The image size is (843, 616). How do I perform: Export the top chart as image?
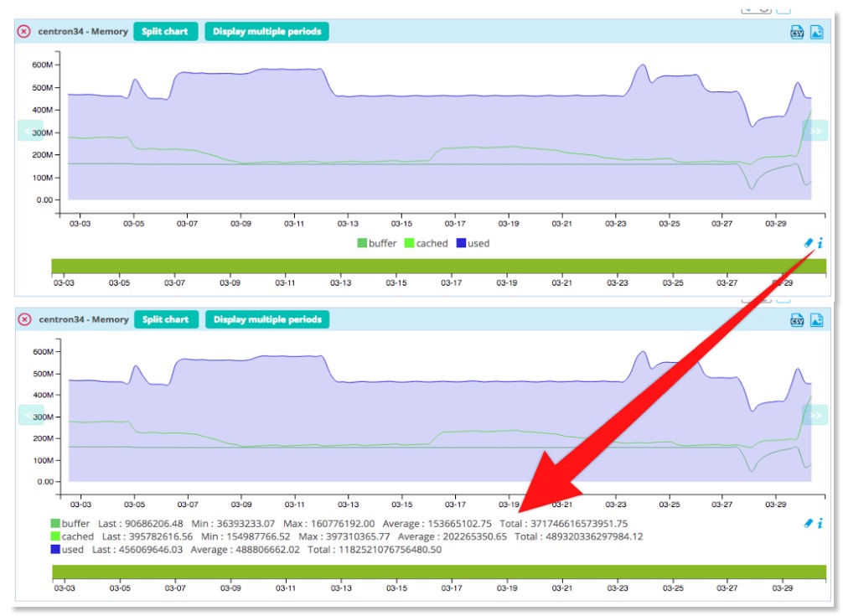(x=817, y=32)
